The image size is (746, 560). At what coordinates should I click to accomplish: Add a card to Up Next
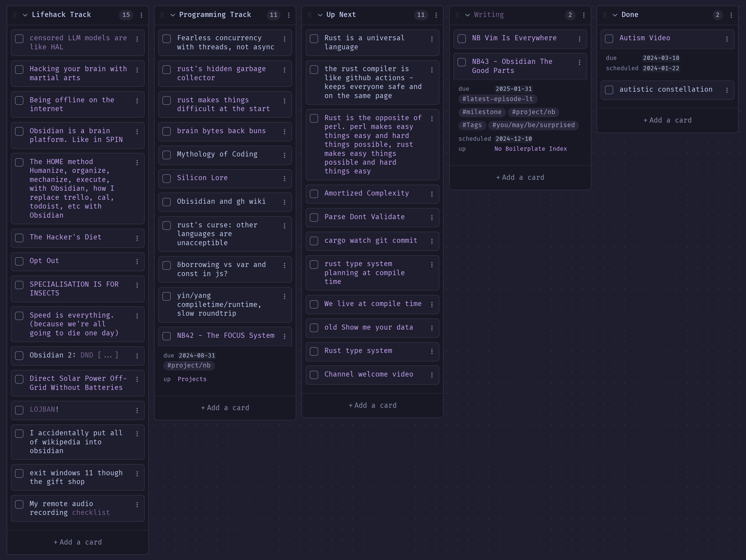(x=372, y=406)
